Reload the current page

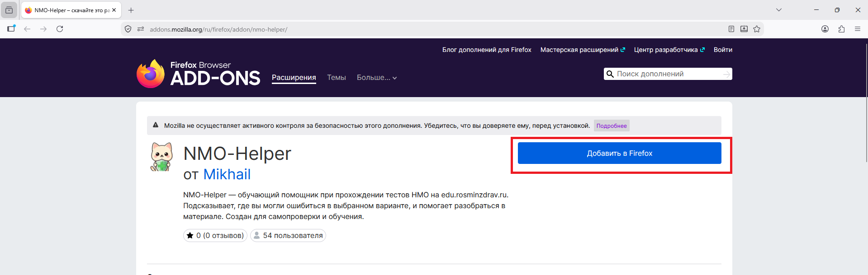point(60,29)
